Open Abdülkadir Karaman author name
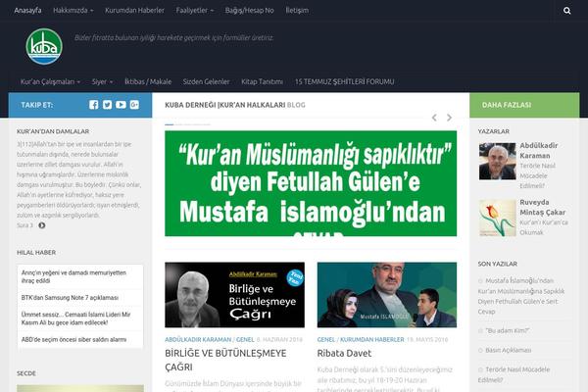This screenshot has height=392, width=588. (538, 150)
